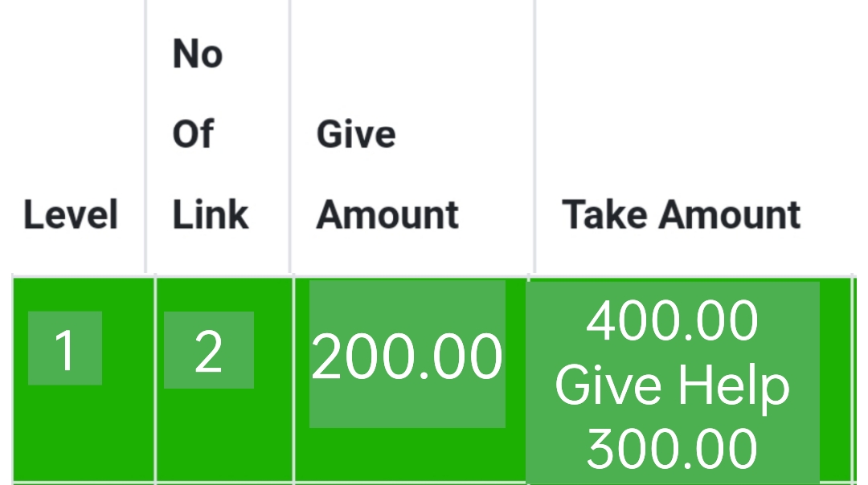
Task: Click divider between Link and Give Amount headers
Action: pos(290,136)
